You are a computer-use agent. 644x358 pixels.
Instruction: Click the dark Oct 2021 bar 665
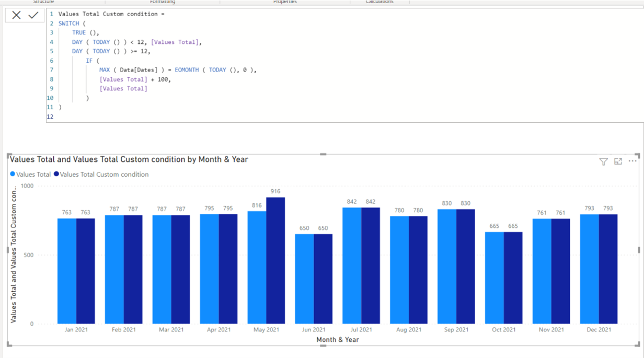click(x=513, y=278)
